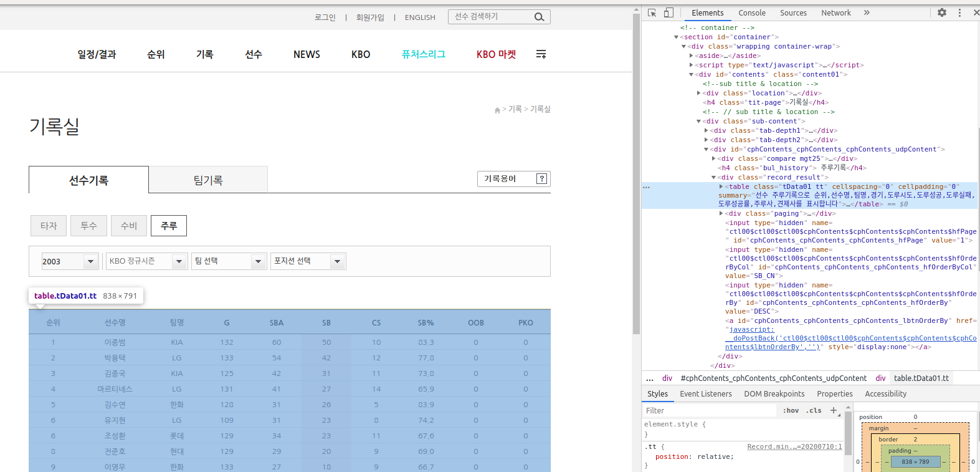
Task: Sort table by SB% column header
Action: coord(426,323)
